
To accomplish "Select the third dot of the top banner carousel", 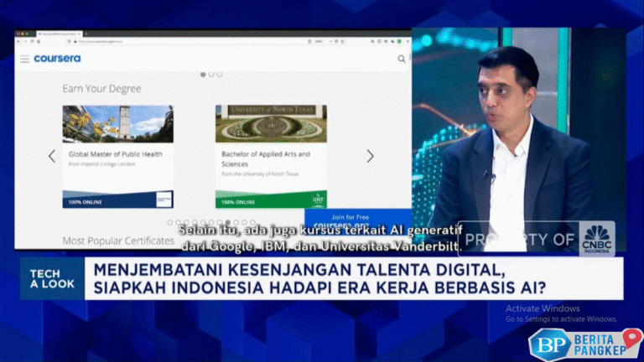I will [220, 75].
